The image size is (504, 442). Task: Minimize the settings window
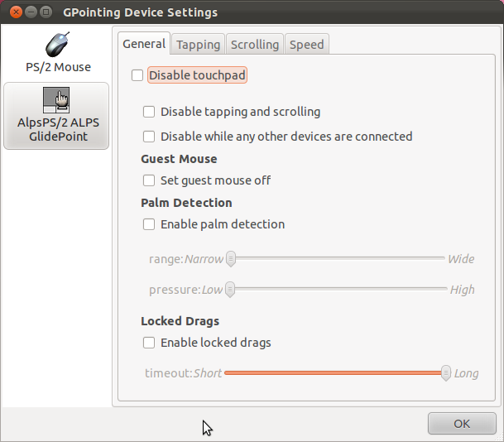click(31, 12)
